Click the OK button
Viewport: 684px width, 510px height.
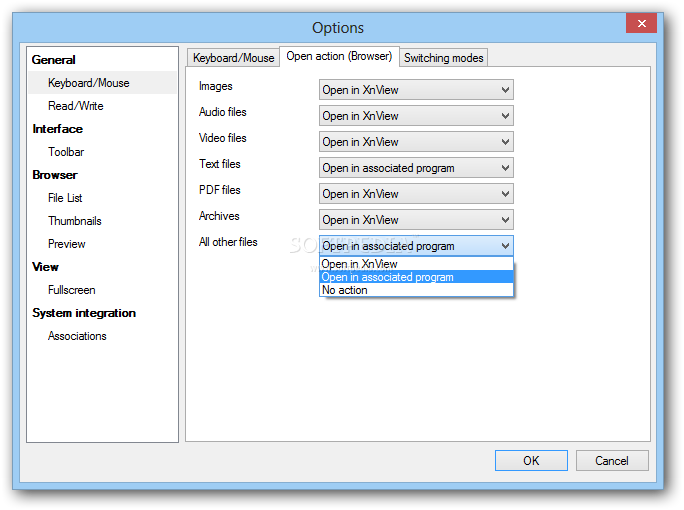[x=531, y=460]
